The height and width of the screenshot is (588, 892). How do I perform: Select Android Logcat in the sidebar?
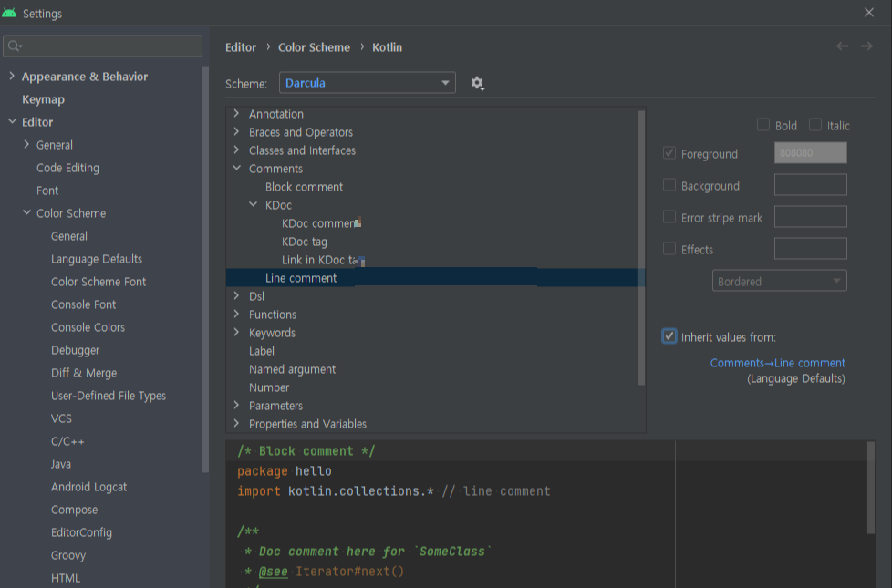[88, 487]
